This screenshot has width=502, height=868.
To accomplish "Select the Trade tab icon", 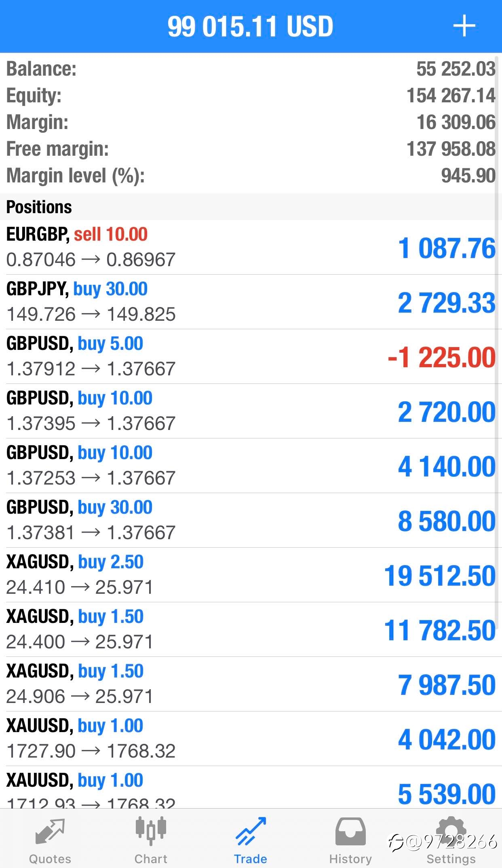I will click(x=251, y=831).
